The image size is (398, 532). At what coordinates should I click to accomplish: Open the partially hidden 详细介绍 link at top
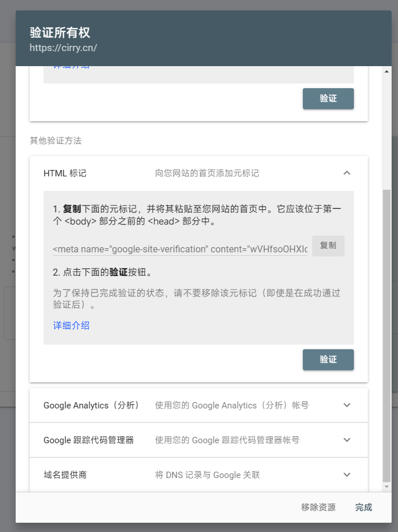71,67
